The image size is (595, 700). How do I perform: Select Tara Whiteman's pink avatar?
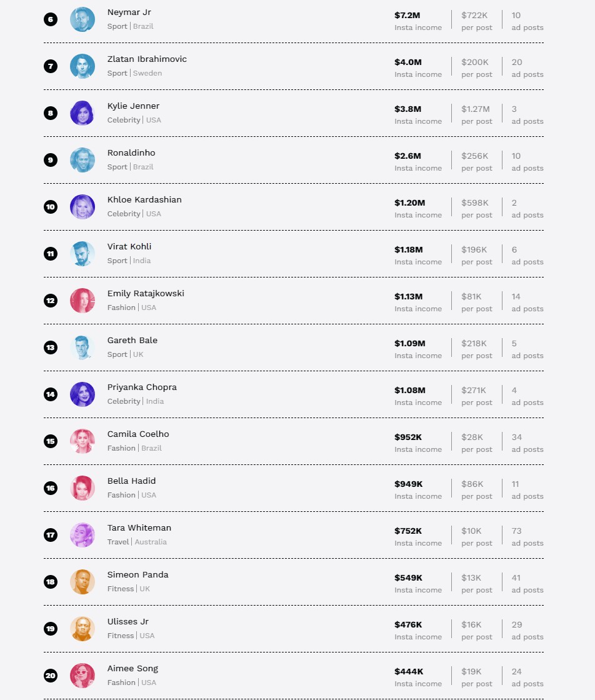(x=82, y=535)
